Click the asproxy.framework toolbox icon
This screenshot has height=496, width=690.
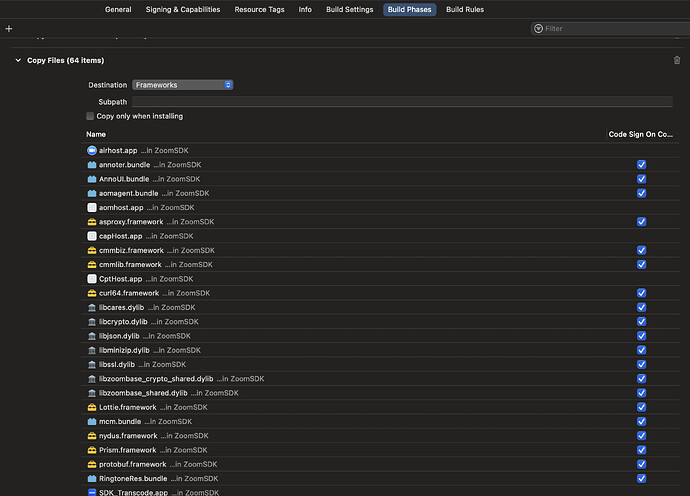pyautogui.click(x=92, y=222)
